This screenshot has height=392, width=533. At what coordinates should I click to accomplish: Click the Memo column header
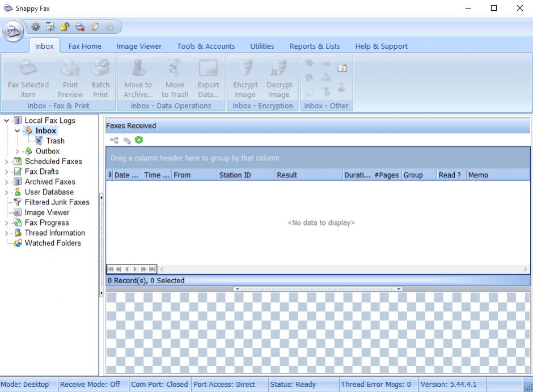(x=498, y=175)
